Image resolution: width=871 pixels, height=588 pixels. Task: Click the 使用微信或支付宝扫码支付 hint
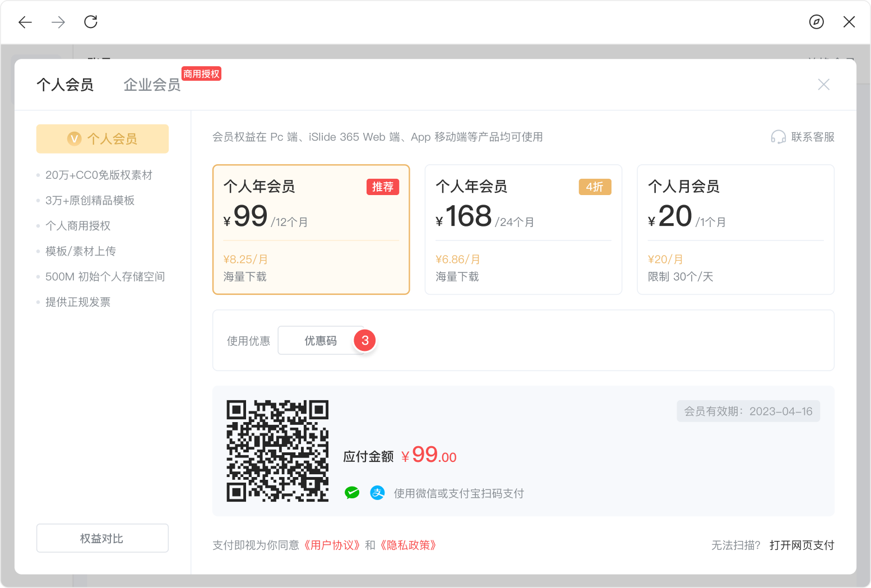458,493
